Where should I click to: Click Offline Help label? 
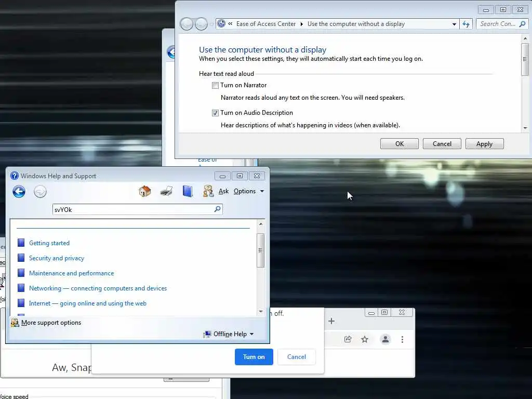point(230,334)
